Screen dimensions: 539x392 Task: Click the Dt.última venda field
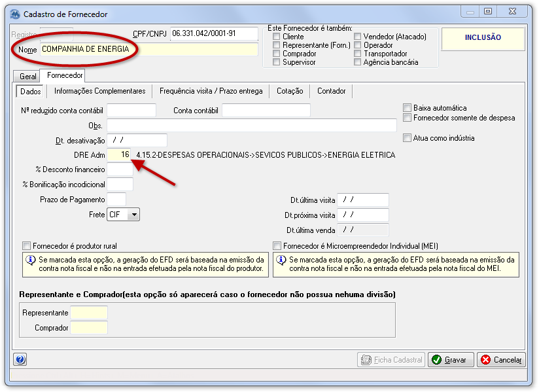tap(363, 230)
